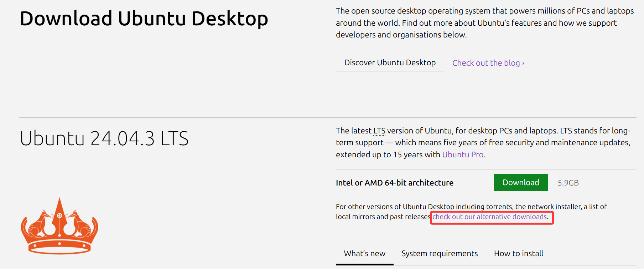Click the Ubuntu 24.04.3 LTS heading
Screen dimensions: 644x269
coord(104,138)
